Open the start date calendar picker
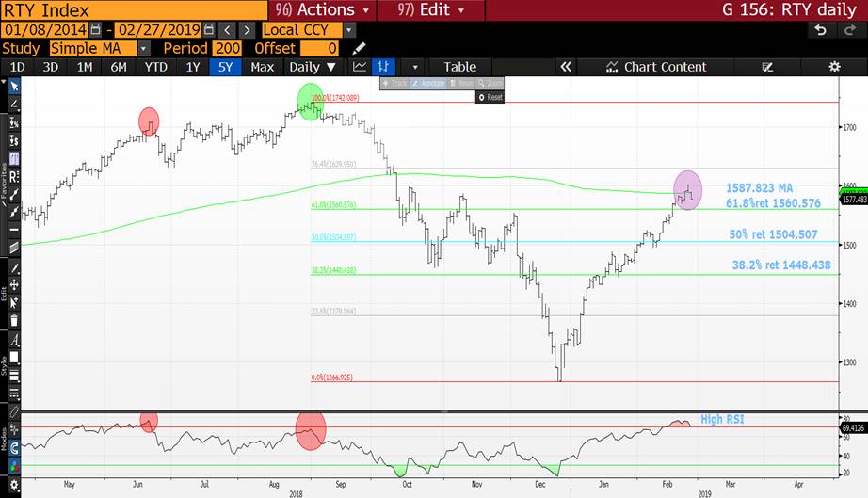Image resolution: width=868 pixels, height=498 pixels. point(96,30)
